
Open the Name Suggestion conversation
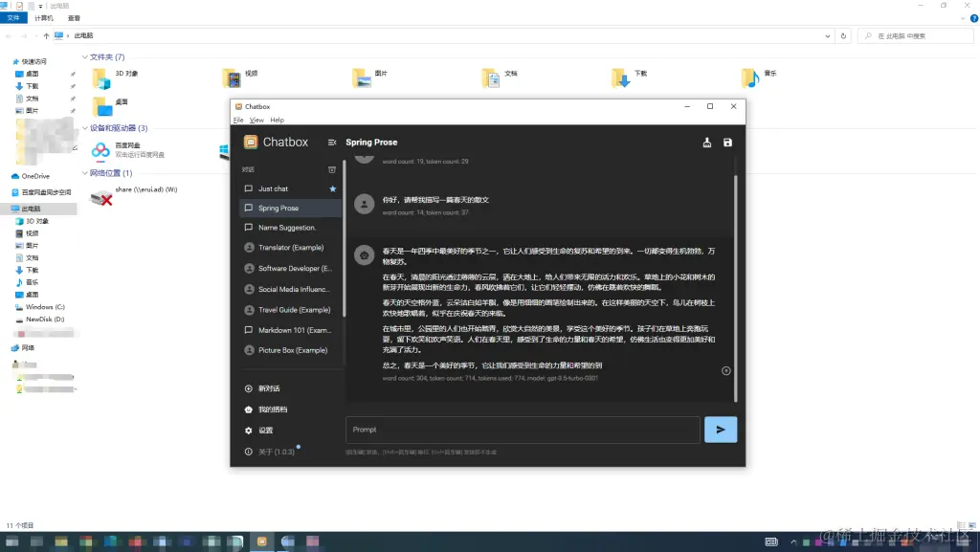(x=291, y=228)
